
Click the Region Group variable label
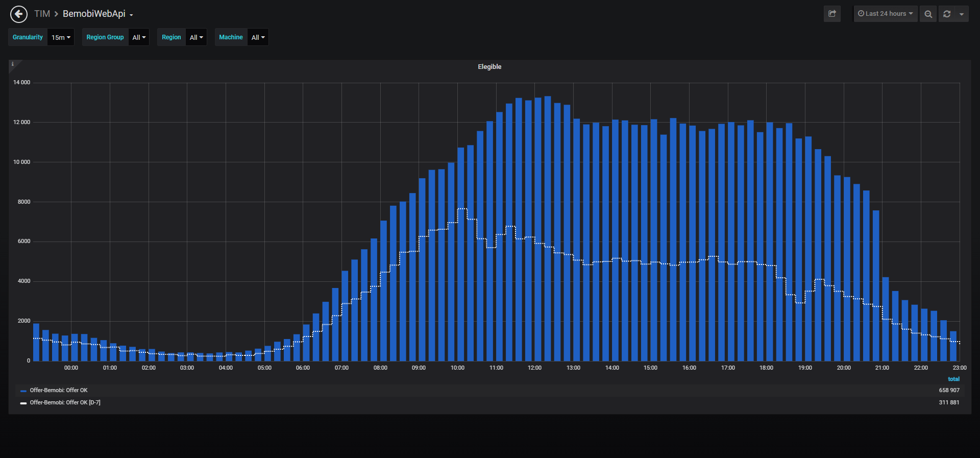(105, 37)
